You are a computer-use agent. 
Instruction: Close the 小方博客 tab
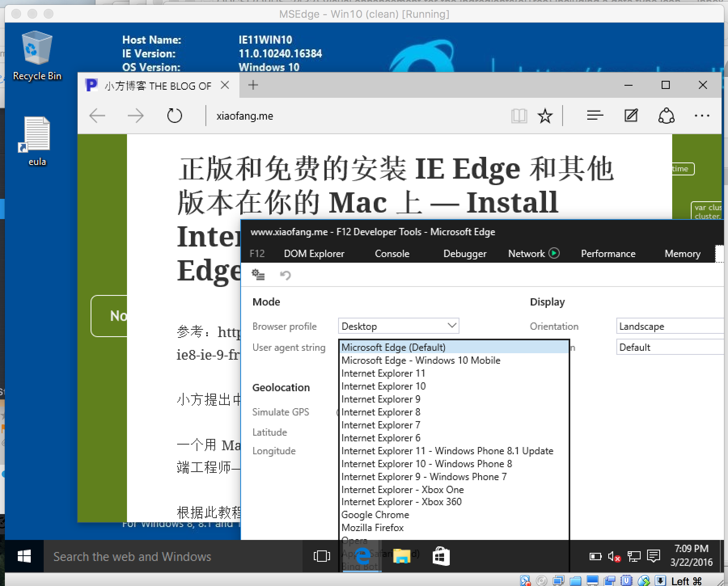pyautogui.click(x=225, y=85)
